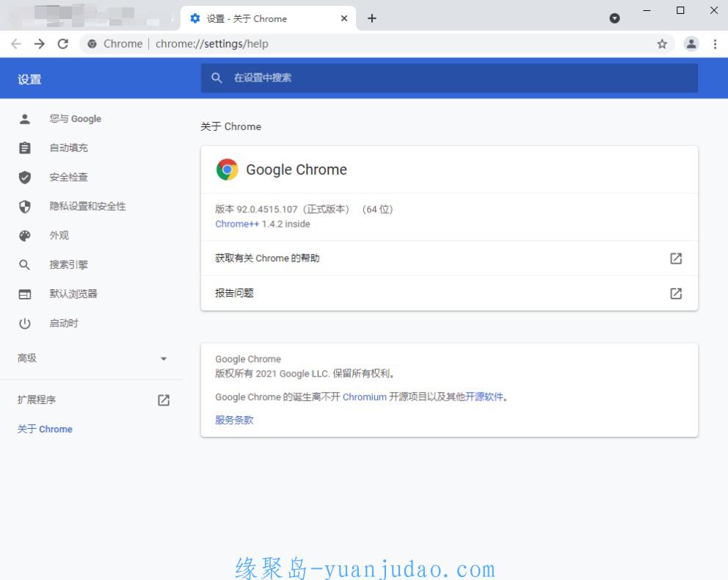Screen dimensions: 728x580
Task: Click the power icon for 启动时
Action: point(25,323)
